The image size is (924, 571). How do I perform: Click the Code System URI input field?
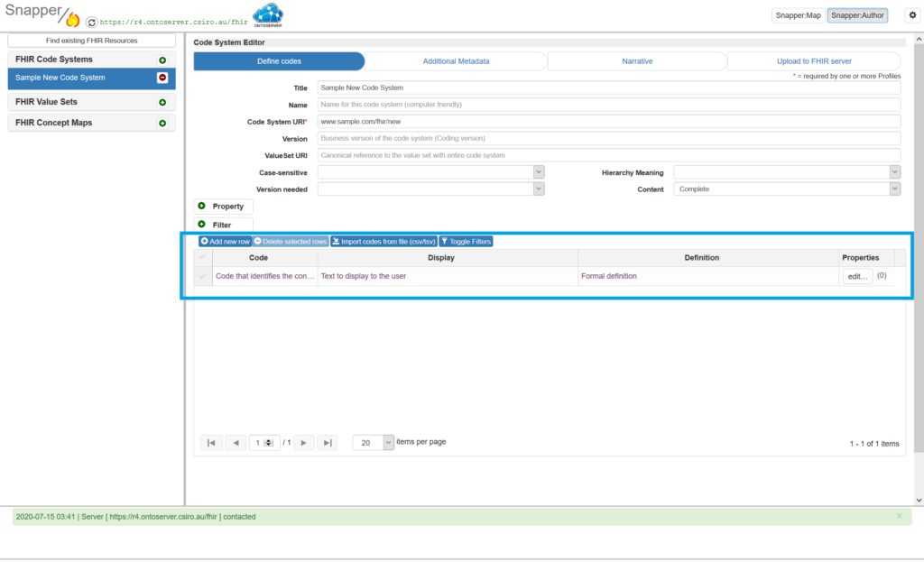click(x=609, y=122)
